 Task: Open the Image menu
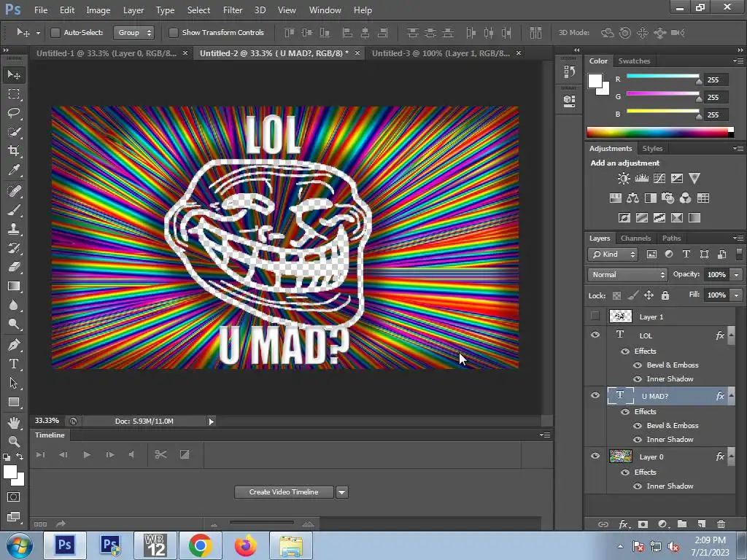click(x=98, y=10)
